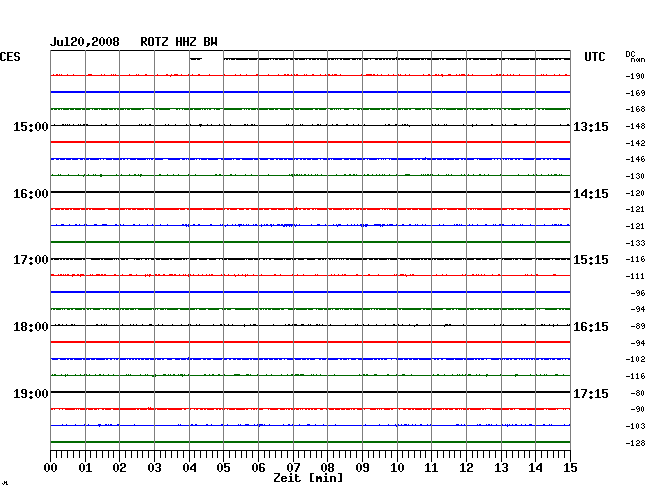Click minute tick label '04'
Viewport: 650px width, 494px height.
[189, 468]
